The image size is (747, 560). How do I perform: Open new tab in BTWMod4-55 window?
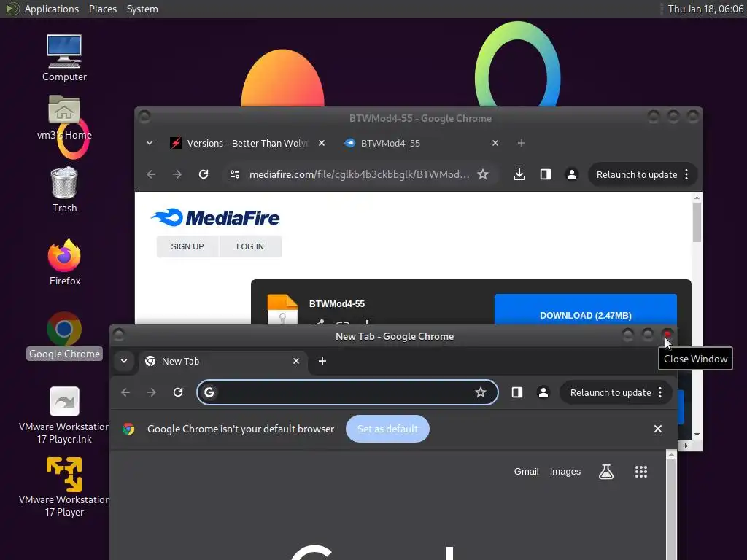click(x=521, y=143)
